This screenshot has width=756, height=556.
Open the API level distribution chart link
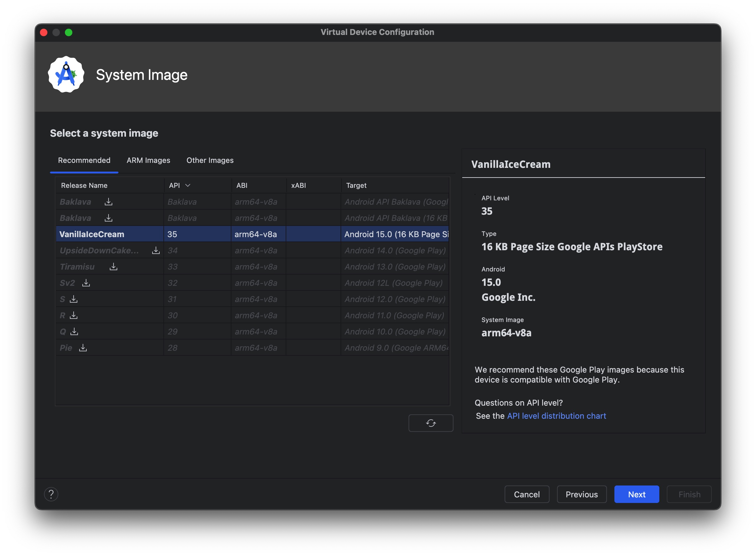point(556,416)
